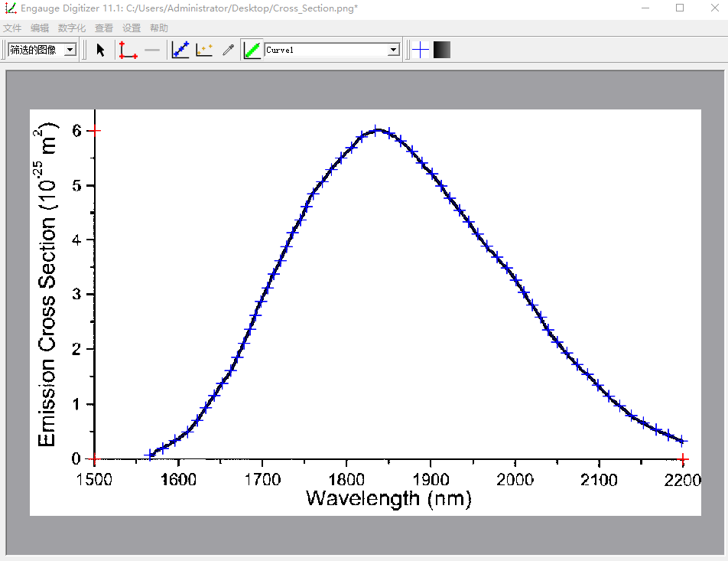Open the 文件 menu

pyautogui.click(x=12, y=28)
